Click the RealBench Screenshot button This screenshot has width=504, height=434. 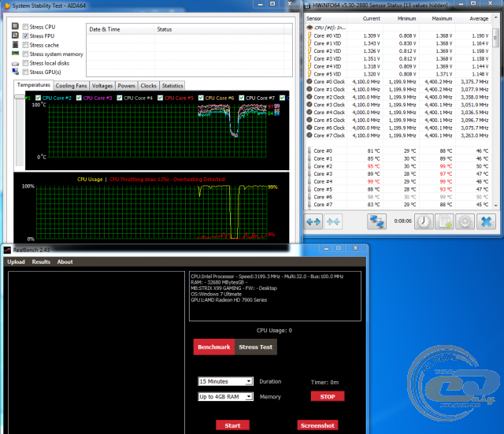317,425
